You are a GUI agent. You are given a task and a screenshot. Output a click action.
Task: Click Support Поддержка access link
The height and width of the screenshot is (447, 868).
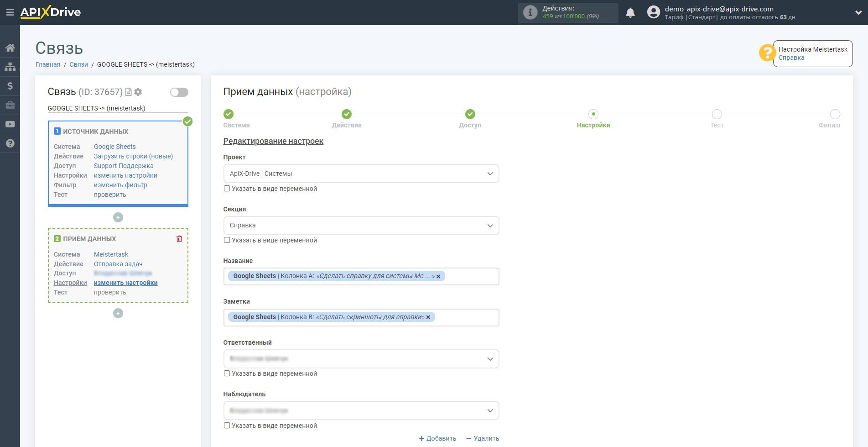pyautogui.click(x=124, y=166)
